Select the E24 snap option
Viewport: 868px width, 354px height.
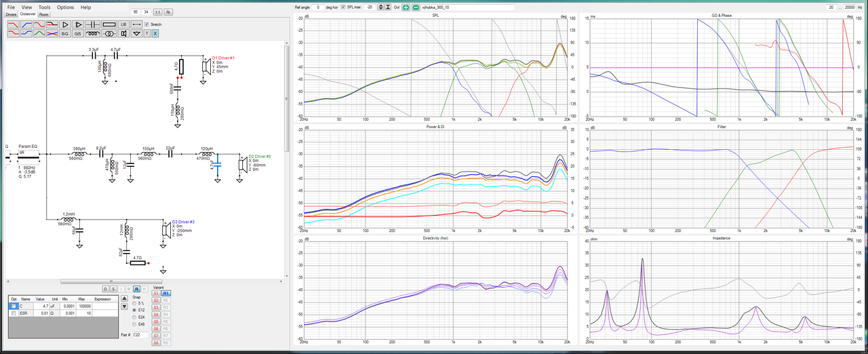click(134, 317)
